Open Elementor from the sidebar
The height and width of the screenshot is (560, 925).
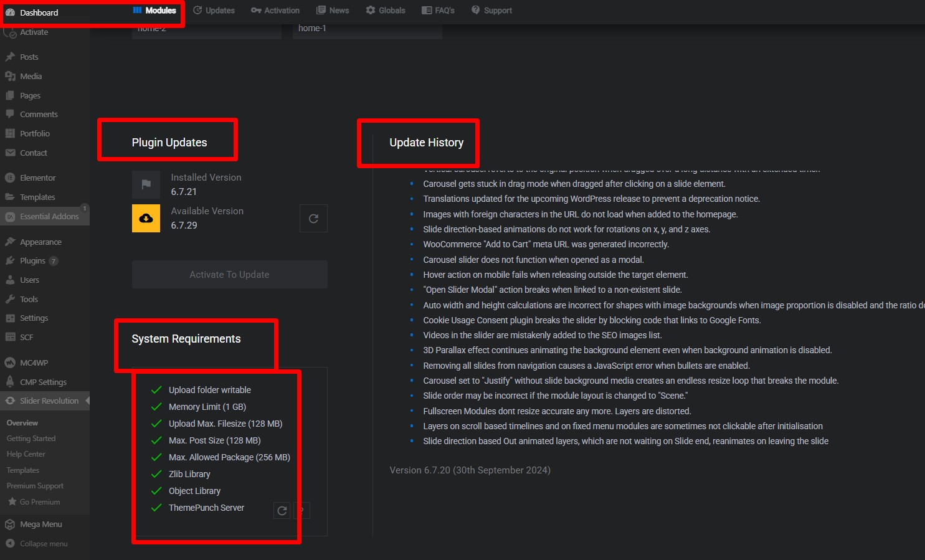[37, 178]
